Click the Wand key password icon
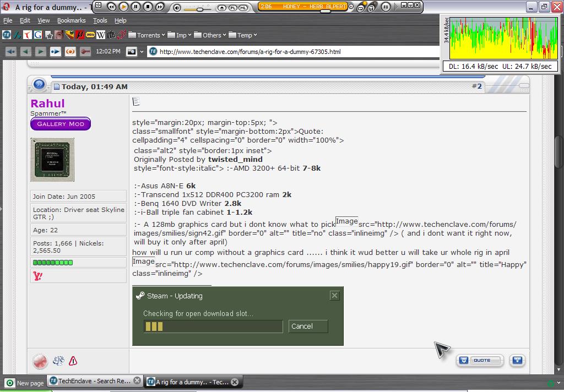 (85, 51)
